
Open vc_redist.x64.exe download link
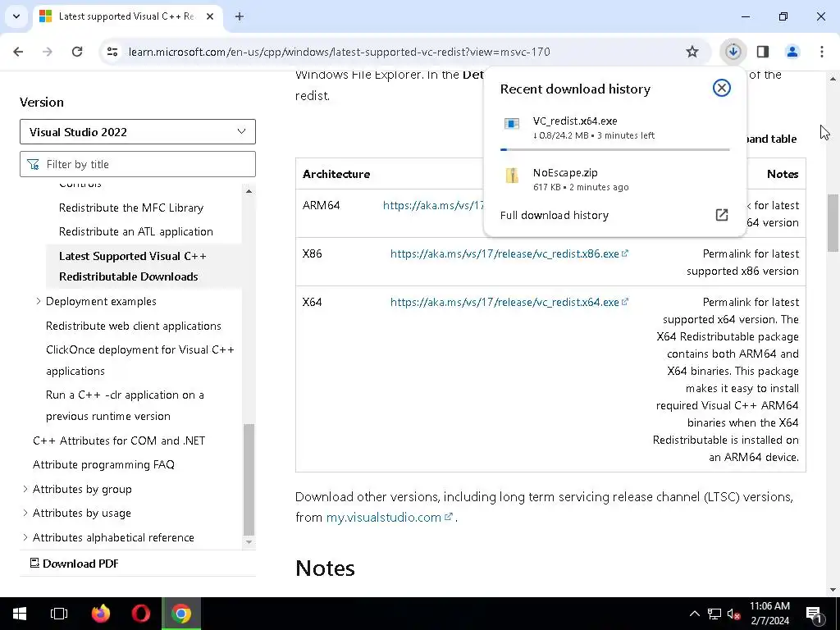[509, 302]
